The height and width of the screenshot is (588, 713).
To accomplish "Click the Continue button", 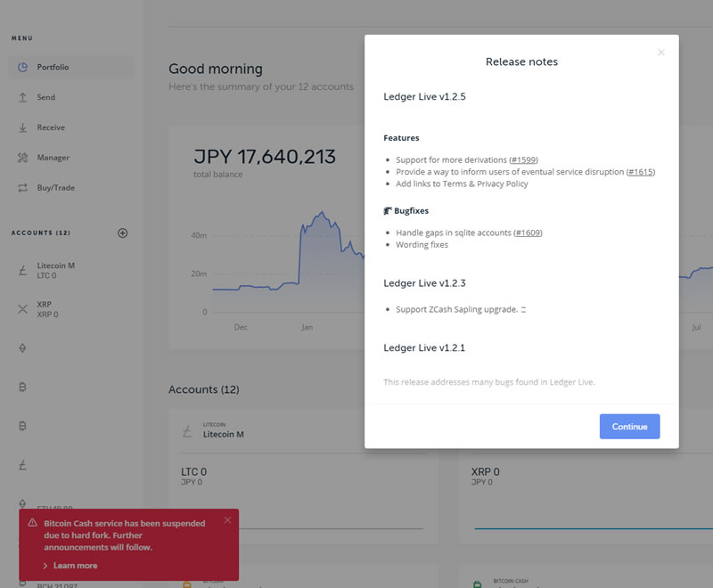I will click(629, 426).
